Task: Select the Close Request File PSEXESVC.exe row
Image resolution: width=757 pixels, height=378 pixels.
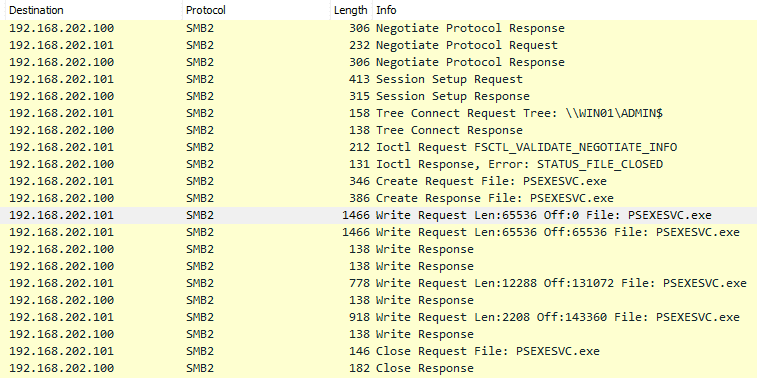Action: (x=378, y=351)
